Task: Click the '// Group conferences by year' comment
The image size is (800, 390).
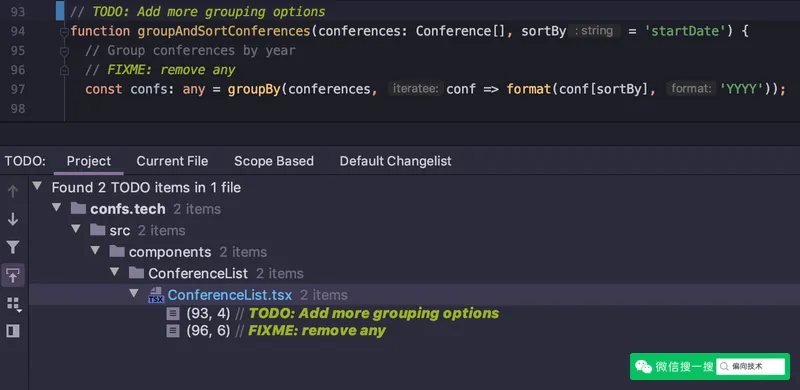Action: (x=190, y=51)
